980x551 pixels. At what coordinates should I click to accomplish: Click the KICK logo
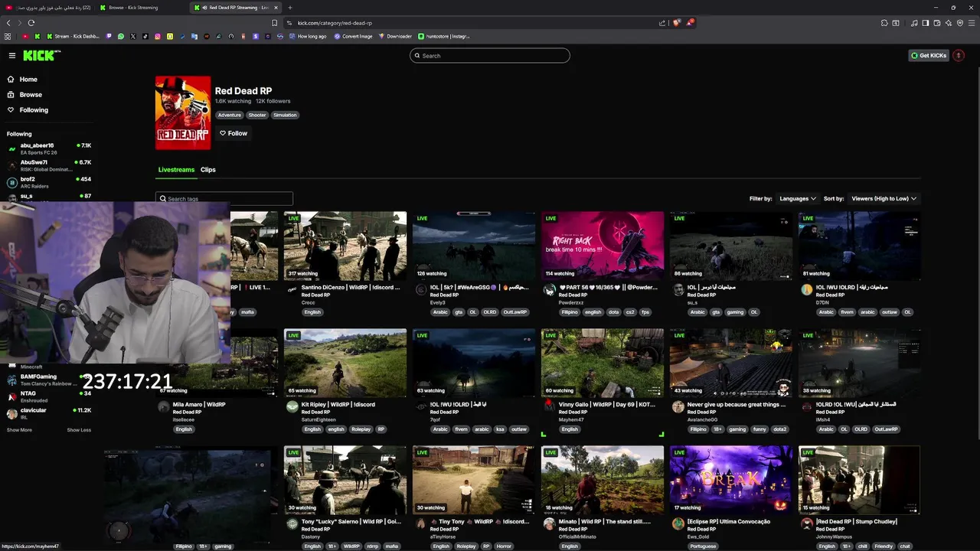pos(40,55)
